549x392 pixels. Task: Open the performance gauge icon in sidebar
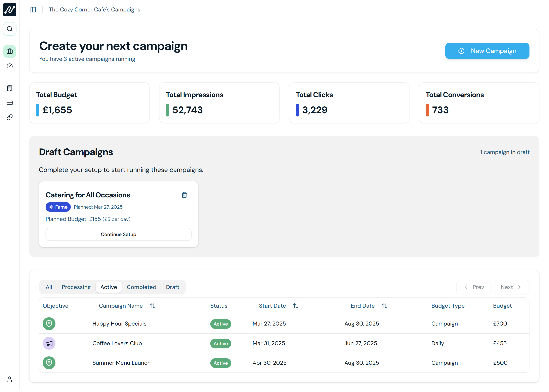pyautogui.click(x=10, y=66)
